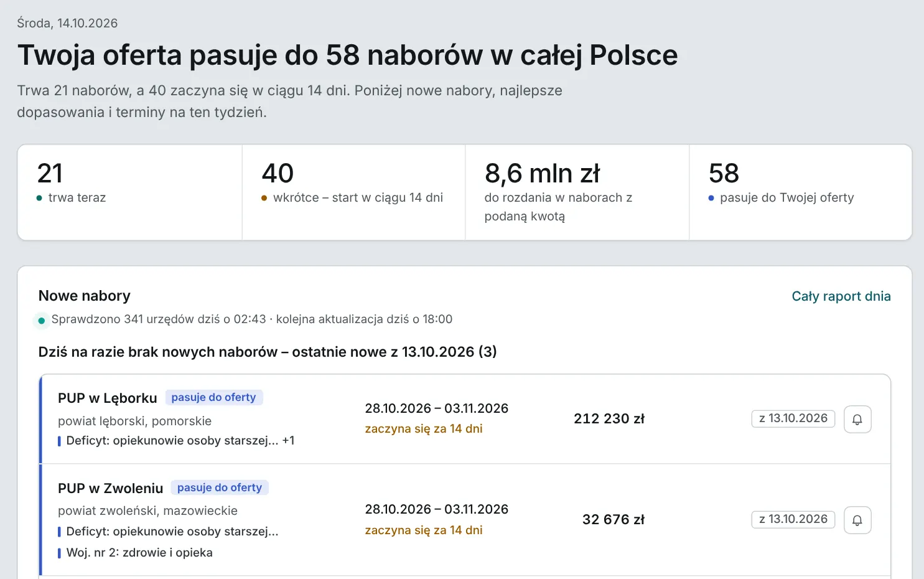Image resolution: width=924 pixels, height=579 pixels.
Task: Click 'powiat lęborski, pomorskie' text
Action: [135, 421]
